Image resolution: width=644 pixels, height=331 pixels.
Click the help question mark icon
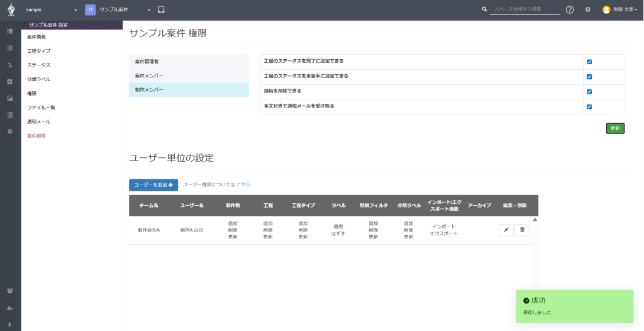click(570, 10)
